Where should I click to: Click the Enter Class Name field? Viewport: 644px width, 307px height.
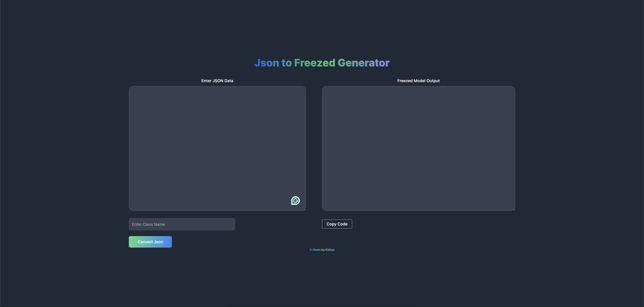pyautogui.click(x=182, y=224)
